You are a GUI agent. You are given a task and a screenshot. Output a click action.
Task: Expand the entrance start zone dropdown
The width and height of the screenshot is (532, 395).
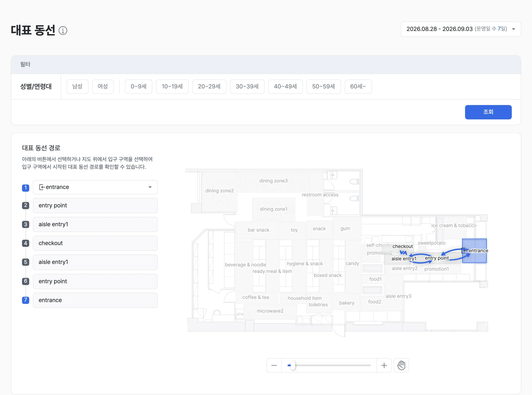[x=95, y=187]
